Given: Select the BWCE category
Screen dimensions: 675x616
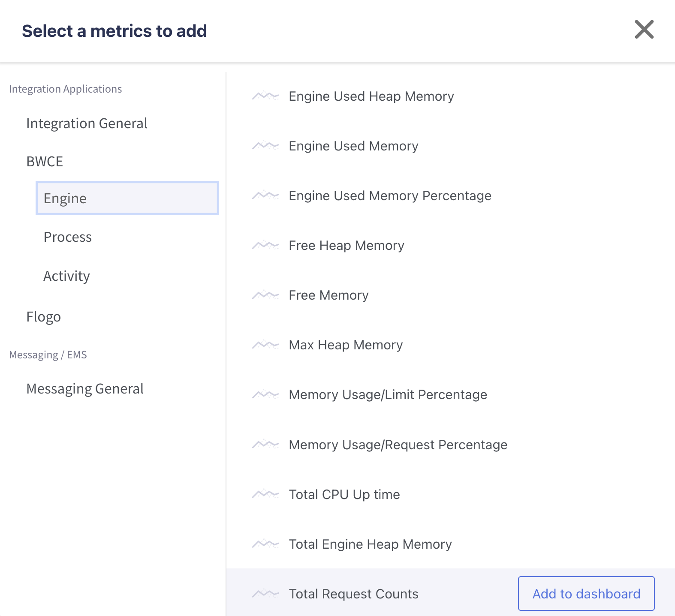Looking at the screenshot, I should pos(45,162).
